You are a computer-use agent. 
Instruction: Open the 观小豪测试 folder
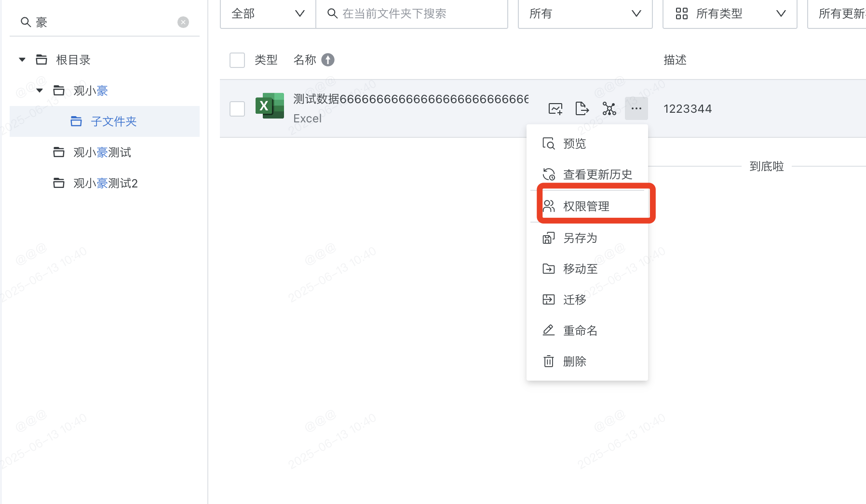(x=102, y=152)
